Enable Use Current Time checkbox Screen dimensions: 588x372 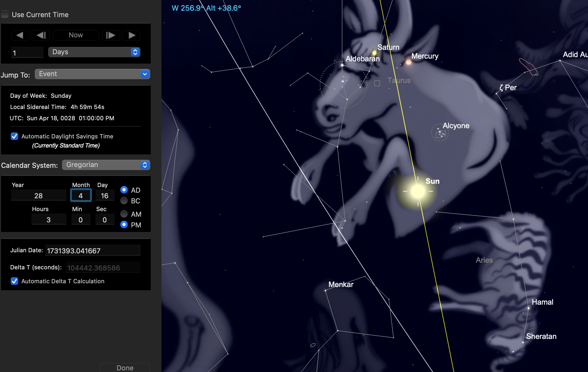5,14
